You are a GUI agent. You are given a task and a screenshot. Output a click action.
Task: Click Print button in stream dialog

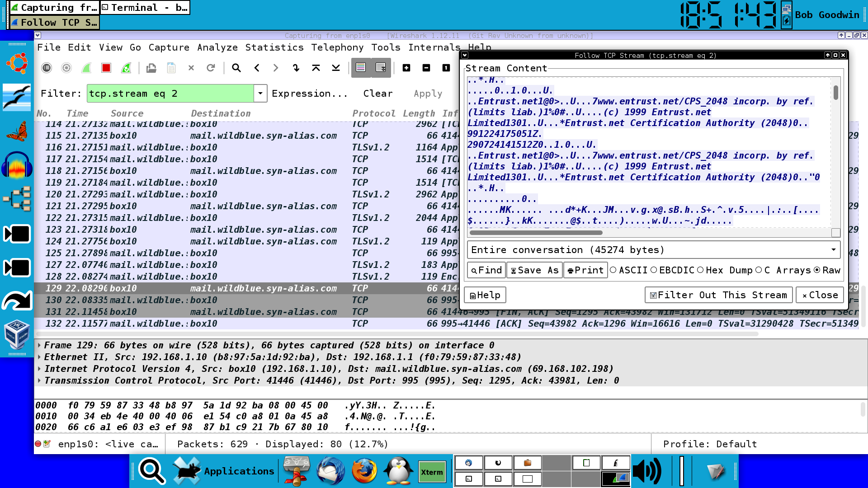[x=585, y=270]
